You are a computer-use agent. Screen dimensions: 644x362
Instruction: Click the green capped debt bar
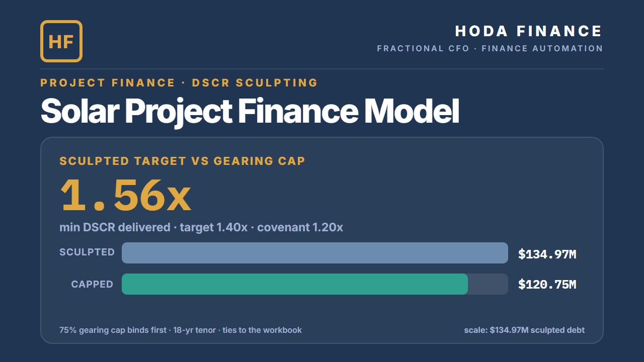[x=295, y=284]
